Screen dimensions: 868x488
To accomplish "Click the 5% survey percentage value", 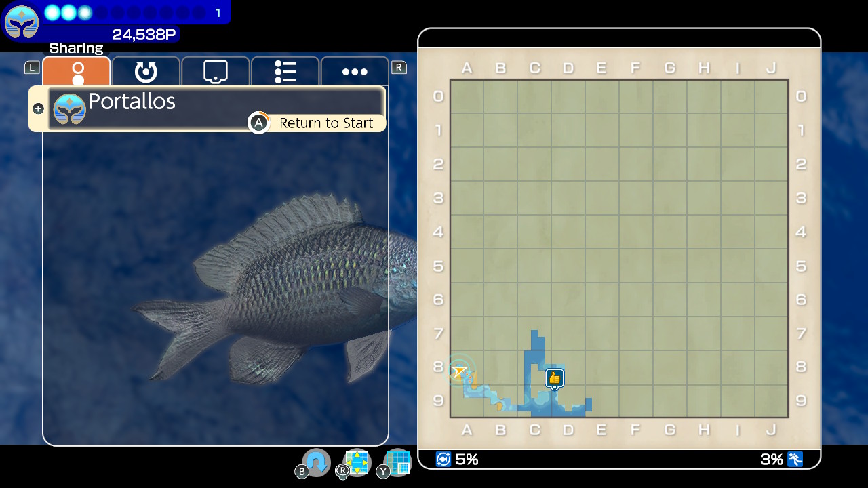I will (467, 460).
